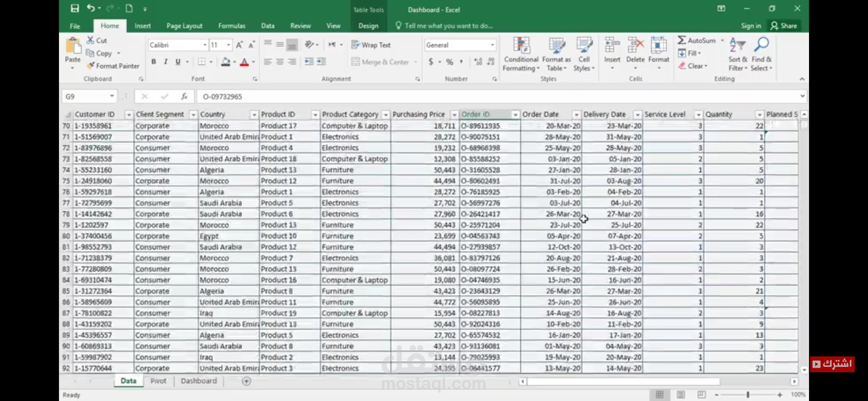Switch to the Dashboard sheet tab

198,381
